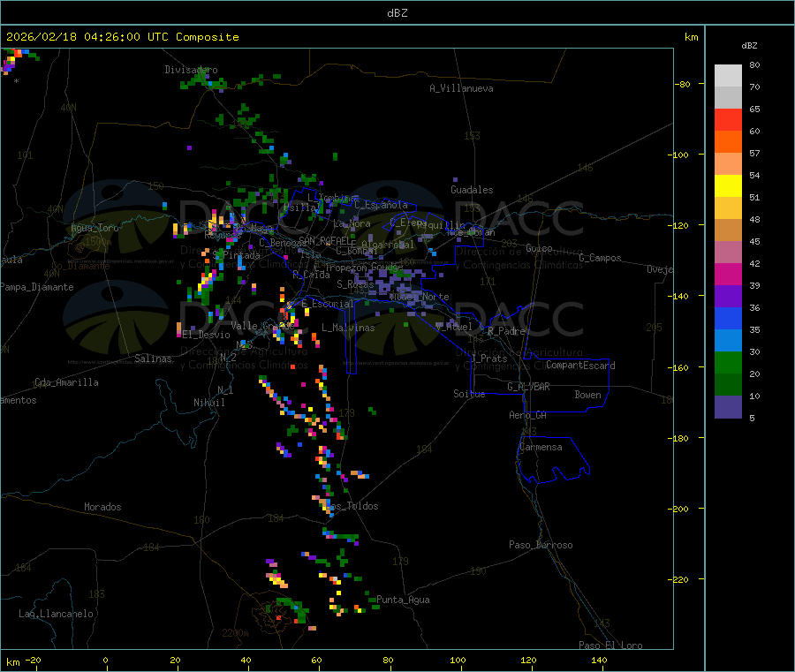
Task: Click the 'A_Villanueva' map label
Action: (x=461, y=88)
